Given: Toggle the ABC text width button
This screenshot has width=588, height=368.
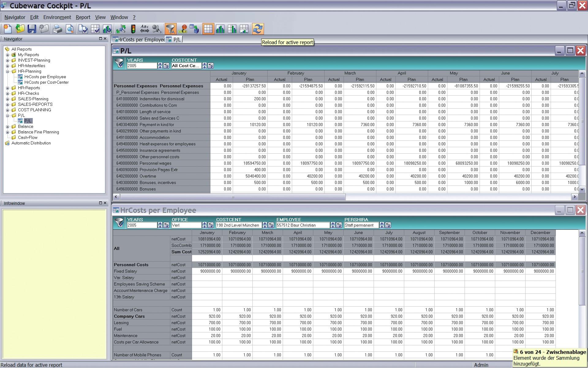Looking at the screenshot, I should click(145, 29).
